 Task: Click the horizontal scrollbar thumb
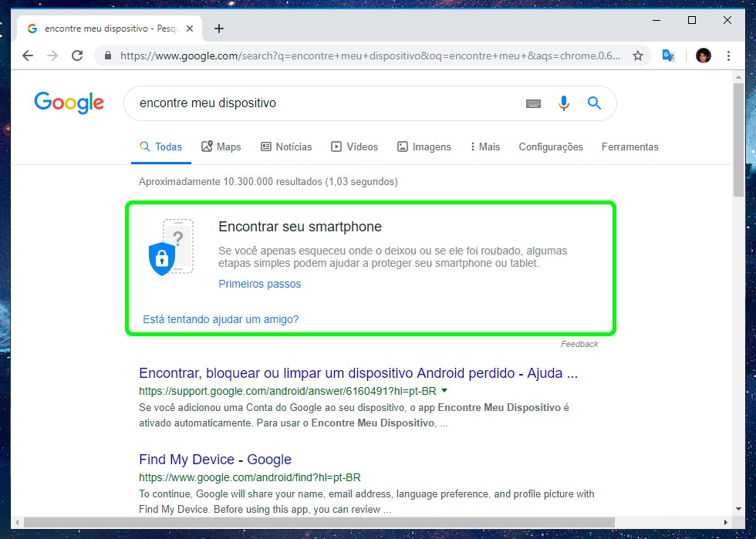tap(319, 522)
